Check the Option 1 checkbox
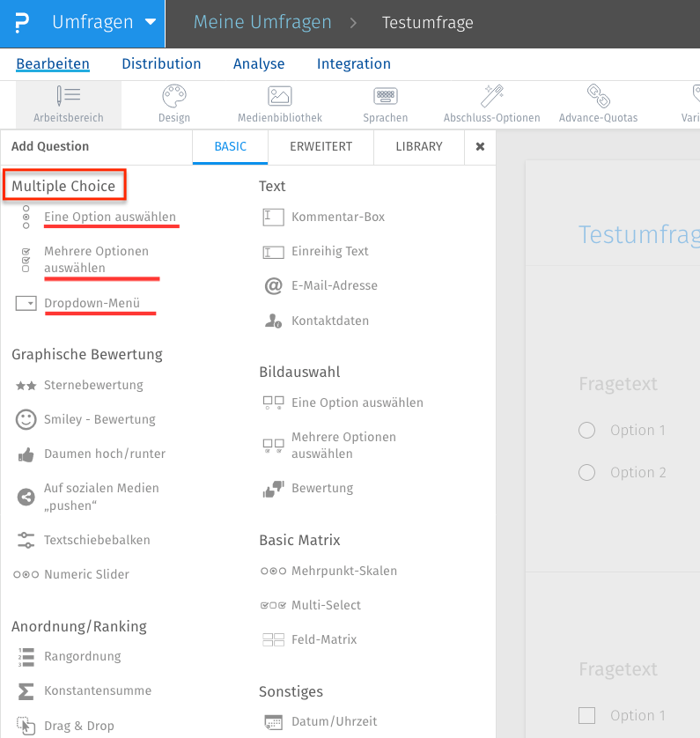This screenshot has width=700, height=738. pyautogui.click(x=587, y=715)
